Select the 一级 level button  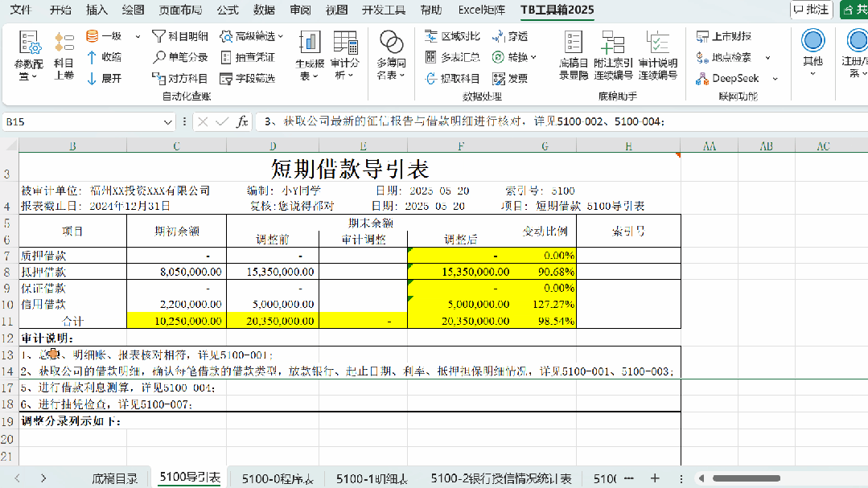(104, 36)
